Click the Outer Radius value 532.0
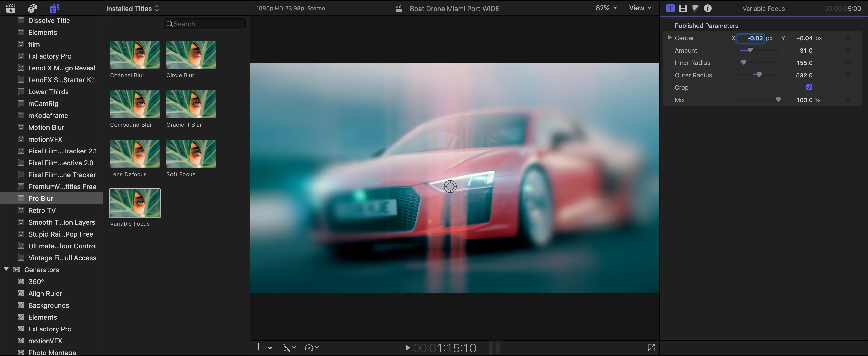The width and height of the screenshot is (868, 356). (804, 75)
